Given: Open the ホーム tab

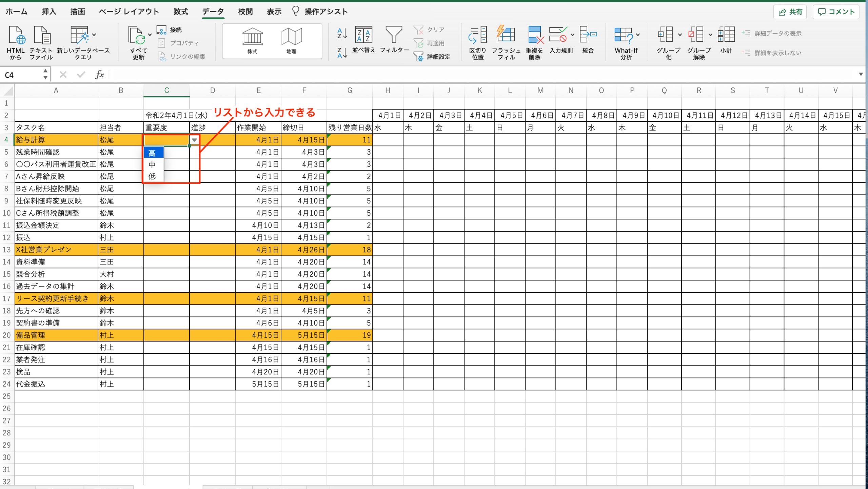Looking at the screenshot, I should 16,12.
